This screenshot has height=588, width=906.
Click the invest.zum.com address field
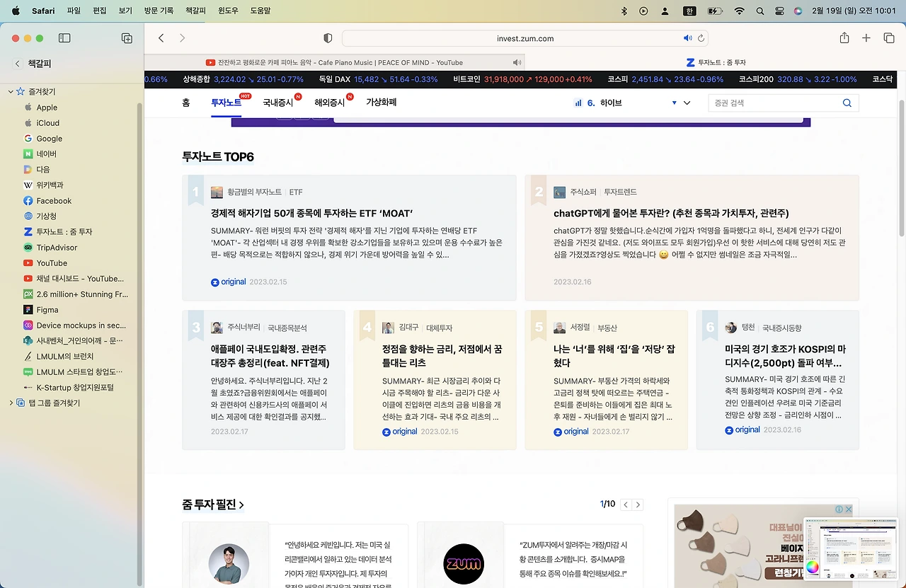(525, 38)
